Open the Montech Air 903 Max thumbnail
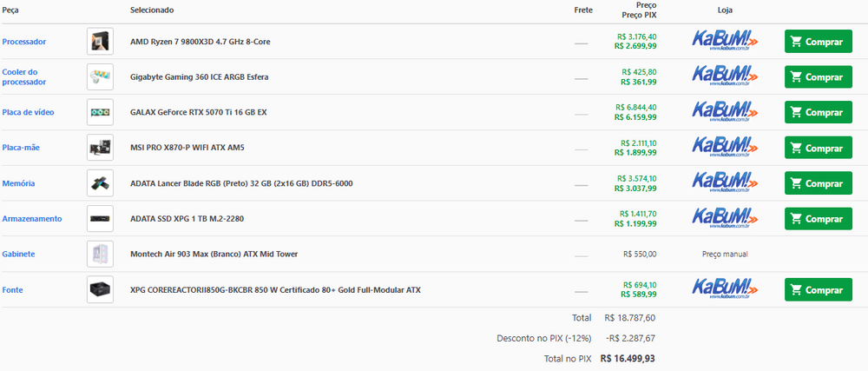 click(x=100, y=254)
